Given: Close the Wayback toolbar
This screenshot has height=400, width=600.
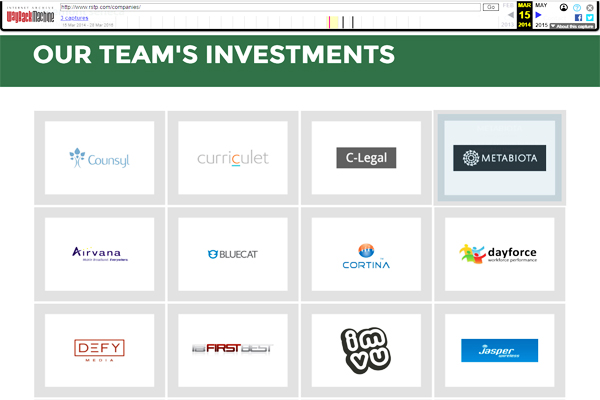Looking at the screenshot, I should coord(591,7).
